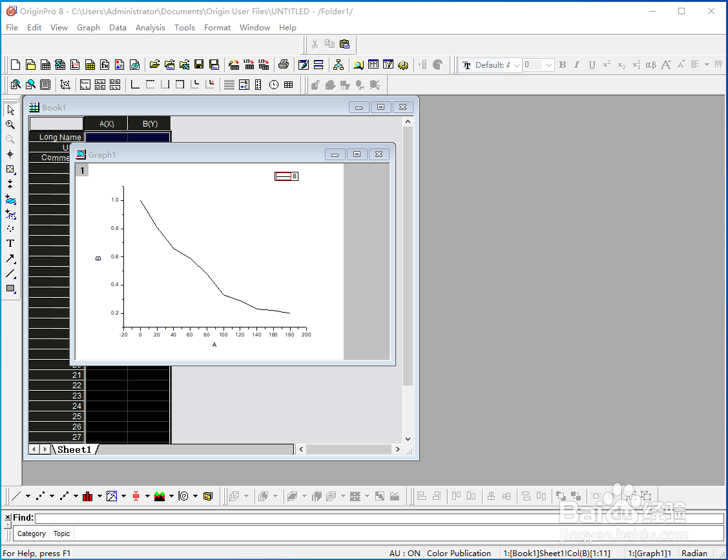Toggle Subscript formatting
Viewport: 728px width, 560px height.
pyautogui.click(x=621, y=65)
